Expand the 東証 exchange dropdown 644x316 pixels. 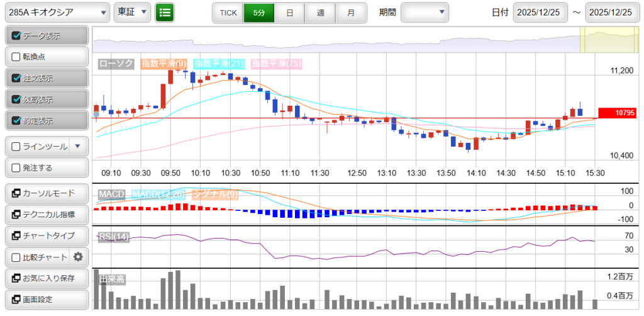click(133, 12)
